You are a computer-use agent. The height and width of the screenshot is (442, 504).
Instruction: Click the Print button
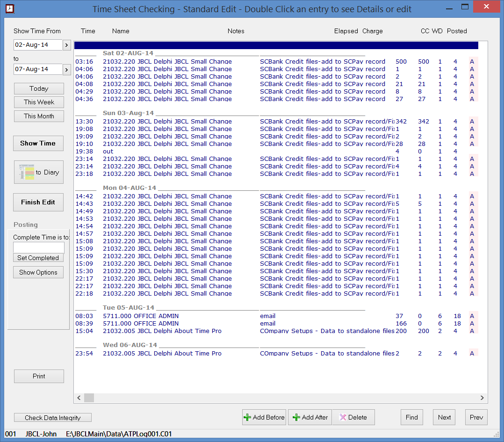pyautogui.click(x=39, y=376)
